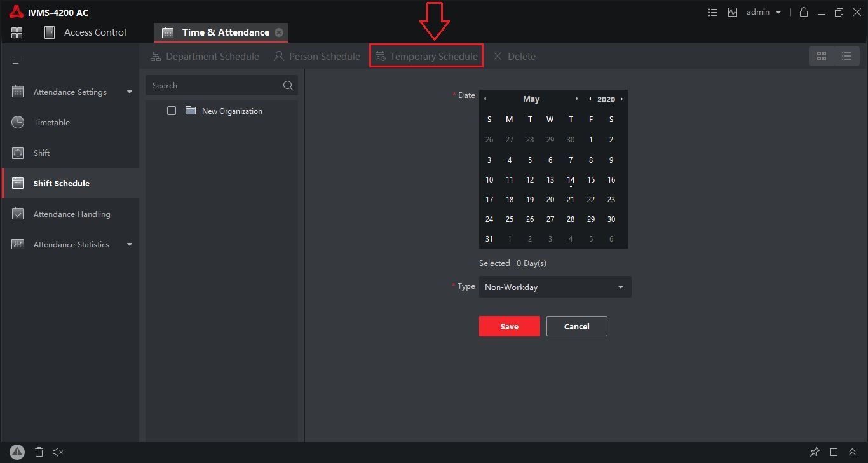Click the red Save button
The height and width of the screenshot is (463, 868).
510,327
